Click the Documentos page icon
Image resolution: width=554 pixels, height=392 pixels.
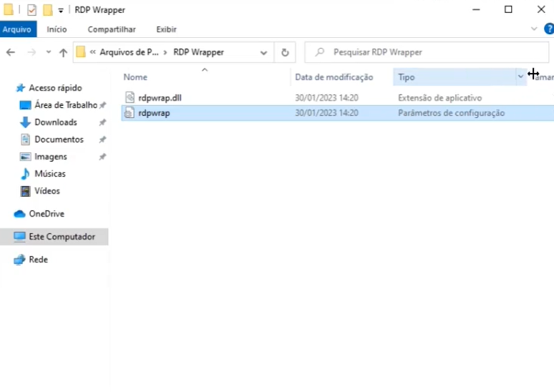(x=25, y=139)
